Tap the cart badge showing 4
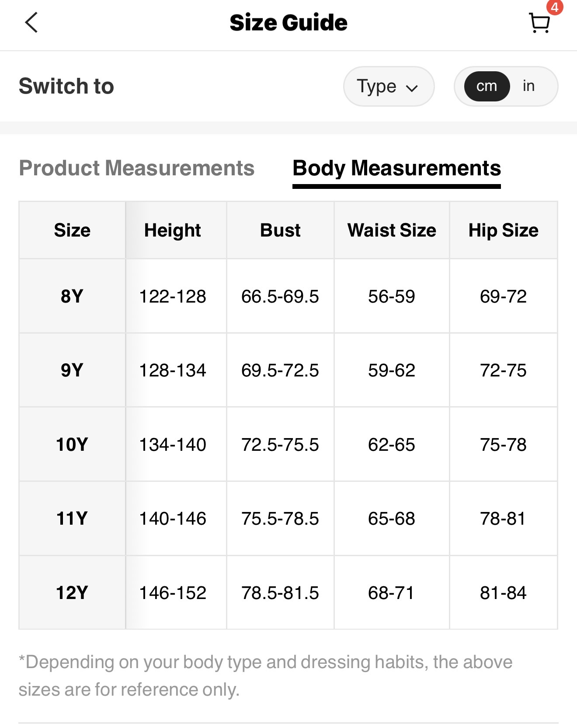Image resolution: width=577 pixels, height=728 pixels. (x=554, y=7)
